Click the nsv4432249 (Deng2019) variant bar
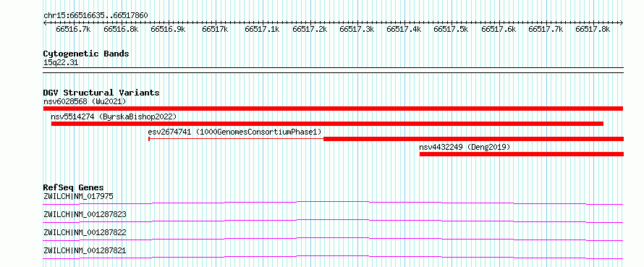This screenshot has height=267, width=644. (522, 154)
